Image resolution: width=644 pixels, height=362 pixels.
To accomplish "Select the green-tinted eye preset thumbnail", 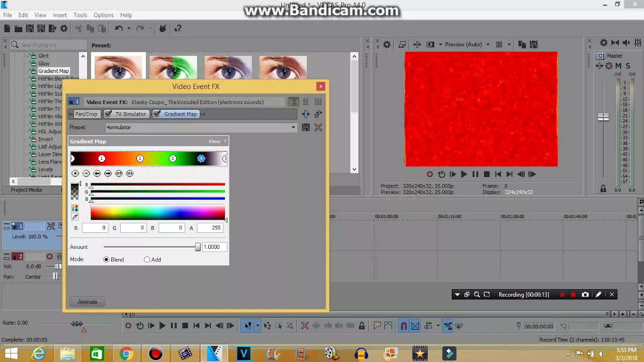I will point(173,67).
